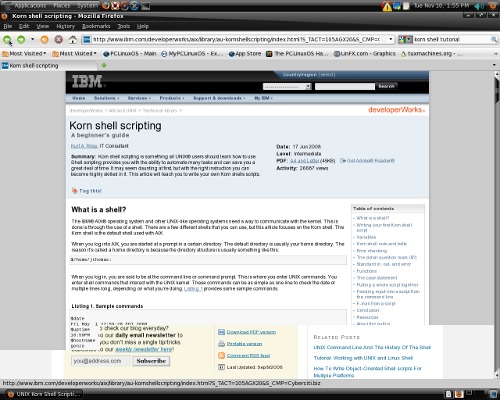Click the network monitor tray icon

click(397, 6)
